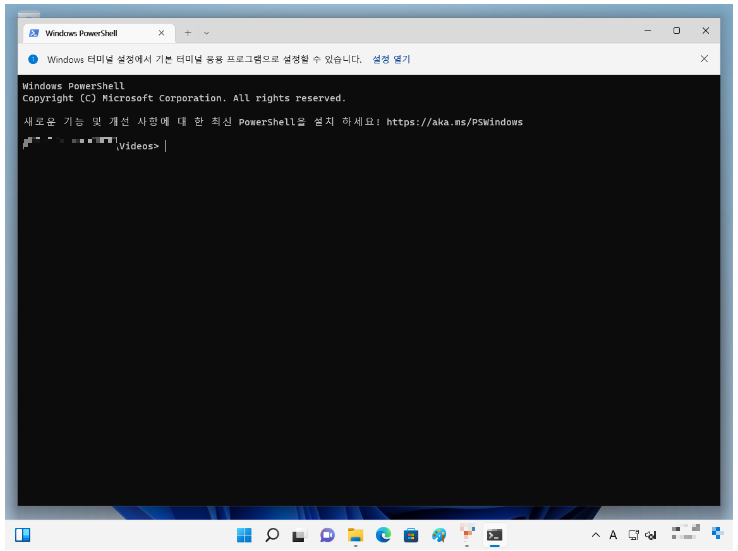Open Widgets panel on taskbar
The width and height of the screenshot is (738, 551).
[23, 535]
